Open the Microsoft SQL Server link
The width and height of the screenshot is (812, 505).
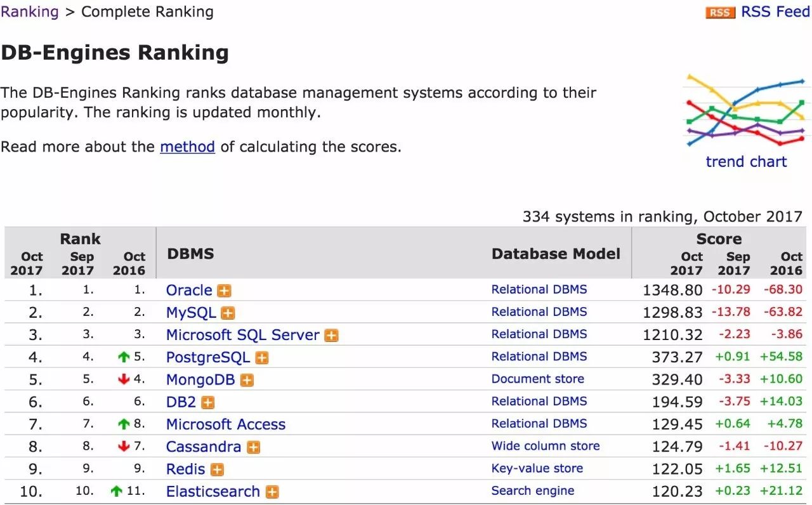tap(242, 335)
